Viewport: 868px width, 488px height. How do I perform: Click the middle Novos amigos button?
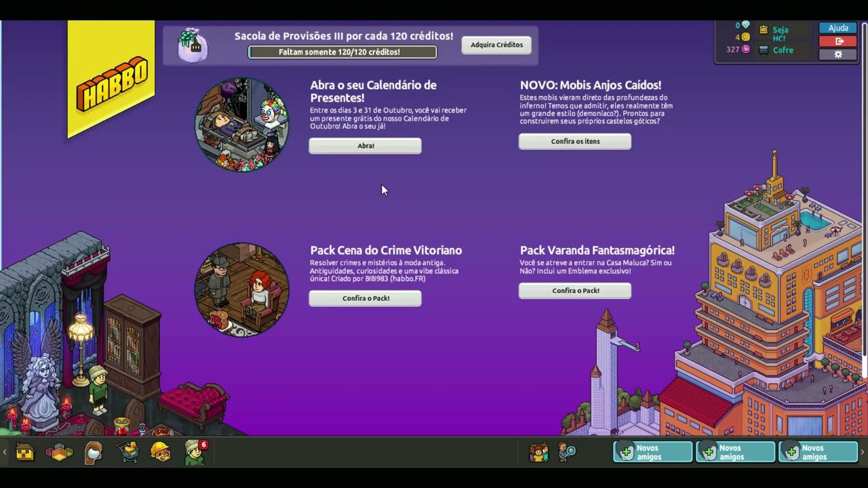pos(736,452)
